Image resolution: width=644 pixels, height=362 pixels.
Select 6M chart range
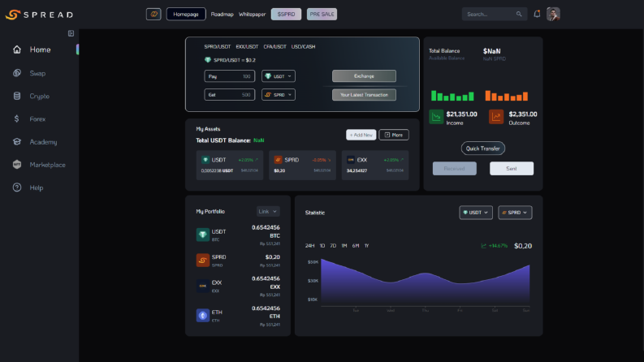tap(356, 246)
